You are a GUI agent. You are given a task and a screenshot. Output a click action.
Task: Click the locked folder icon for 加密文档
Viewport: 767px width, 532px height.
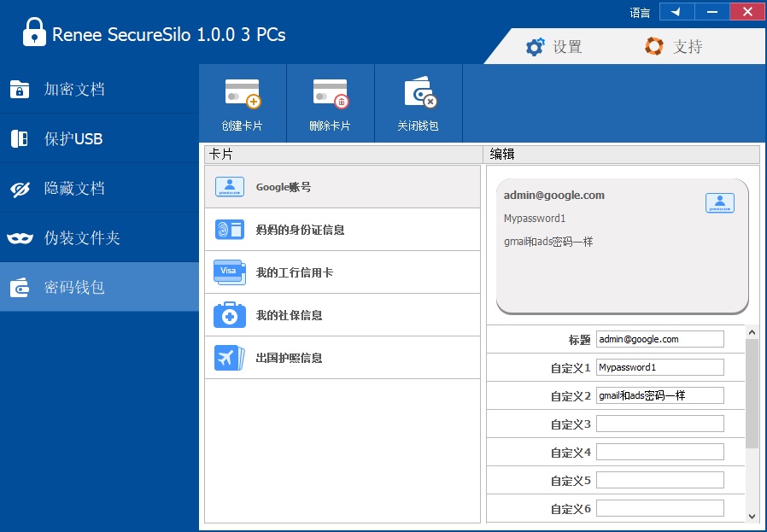click(x=20, y=90)
